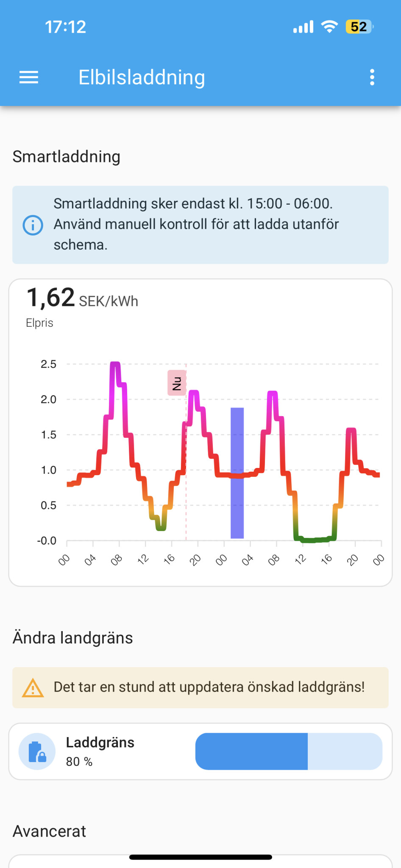This screenshot has width=401, height=868.
Task: Tap the orange warning triangle icon
Action: tap(33, 687)
